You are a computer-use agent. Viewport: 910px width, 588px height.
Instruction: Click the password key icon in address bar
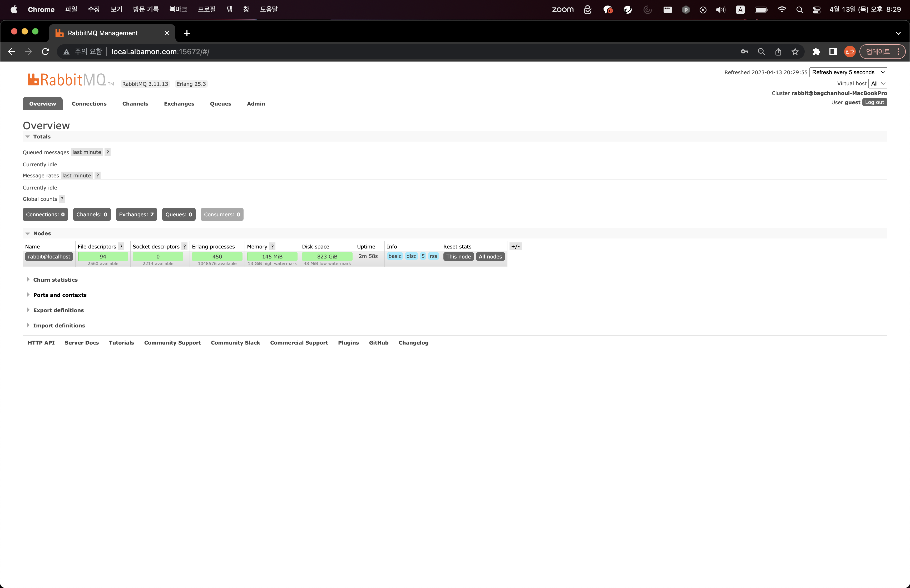[744, 52]
